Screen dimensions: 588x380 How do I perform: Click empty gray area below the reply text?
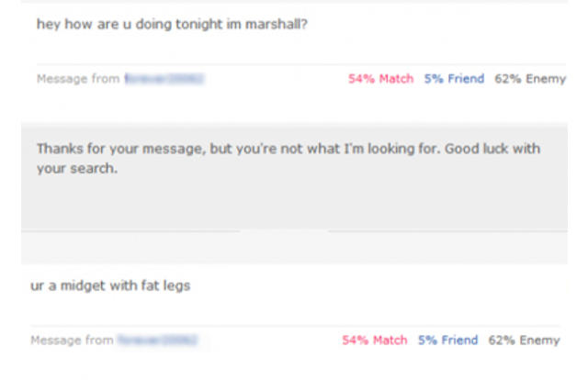coord(294,207)
